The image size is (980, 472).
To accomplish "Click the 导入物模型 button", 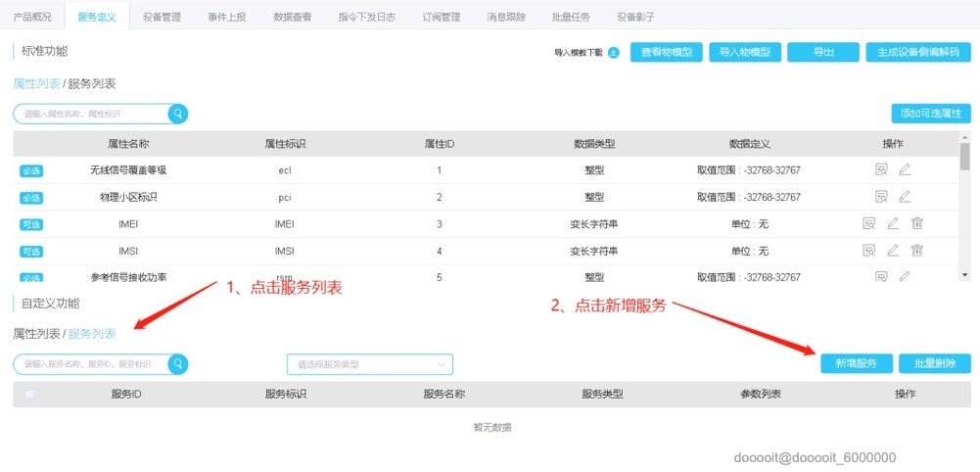I will coord(745,53).
